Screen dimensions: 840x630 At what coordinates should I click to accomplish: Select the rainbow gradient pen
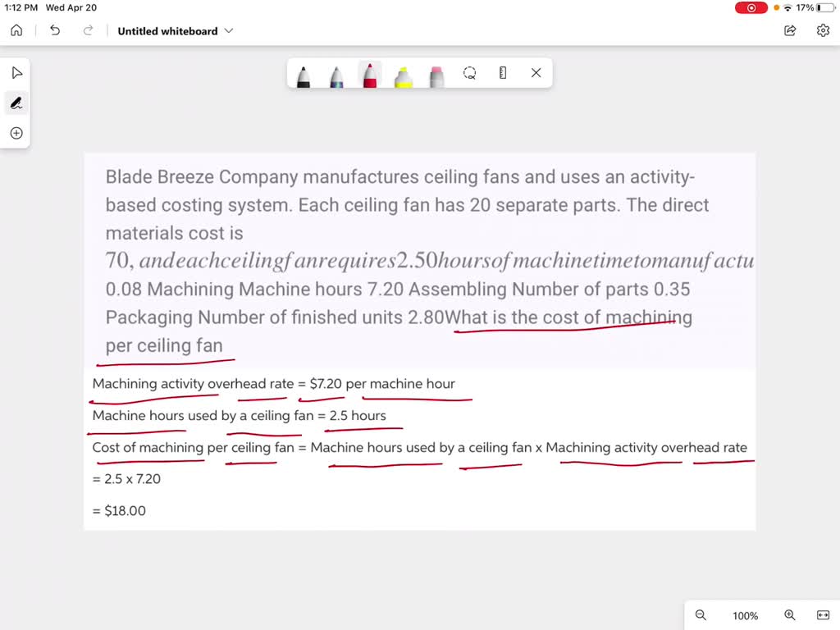336,76
